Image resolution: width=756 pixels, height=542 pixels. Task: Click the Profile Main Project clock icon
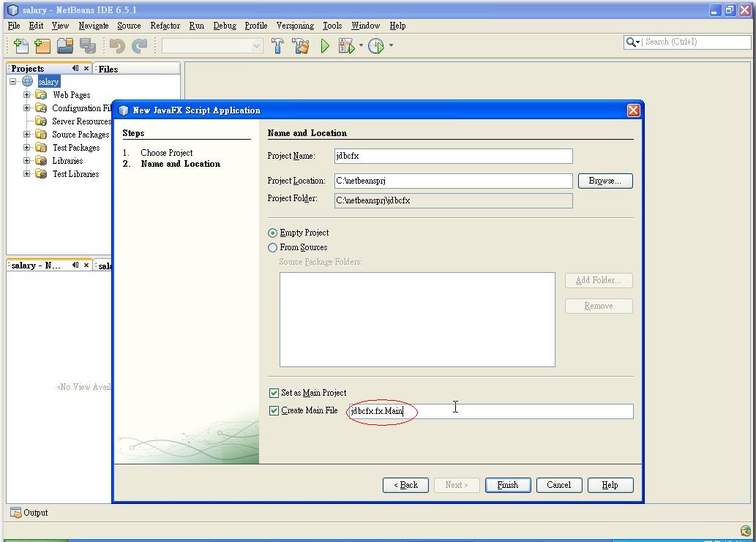click(376, 46)
